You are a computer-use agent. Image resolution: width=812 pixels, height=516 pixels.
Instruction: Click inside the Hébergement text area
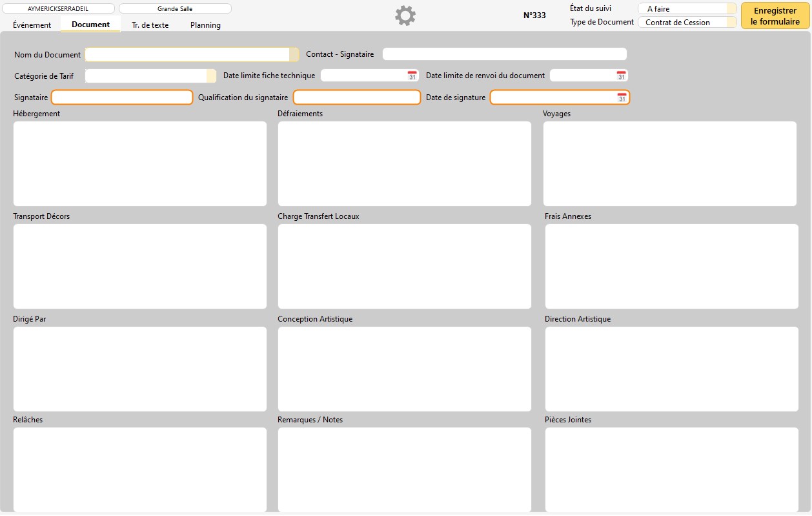pos(139,163)
